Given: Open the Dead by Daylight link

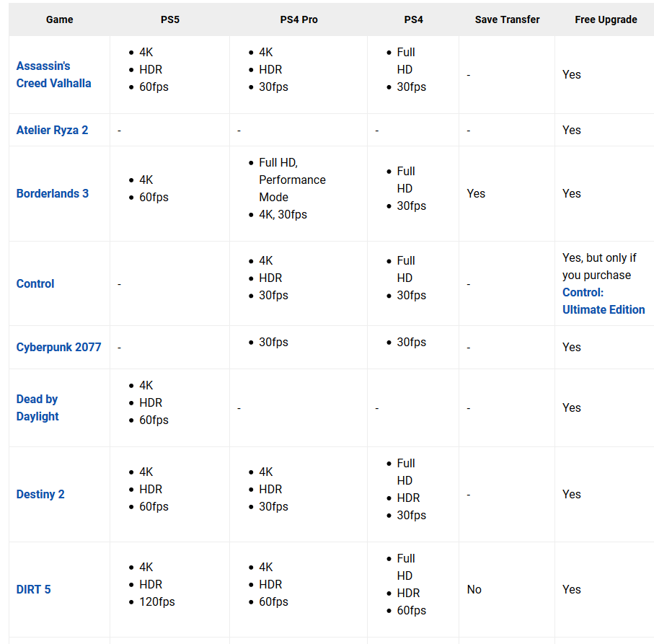Looking at the screenshot, I should (37, 408).
